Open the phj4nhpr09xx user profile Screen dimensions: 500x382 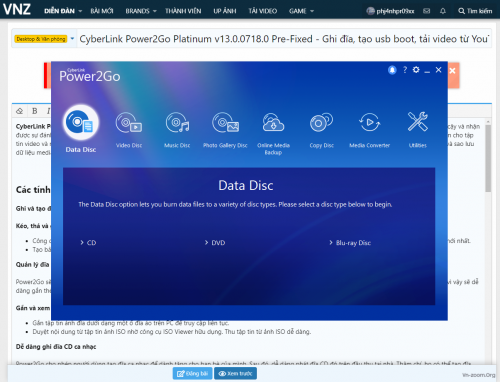(390, 11)
